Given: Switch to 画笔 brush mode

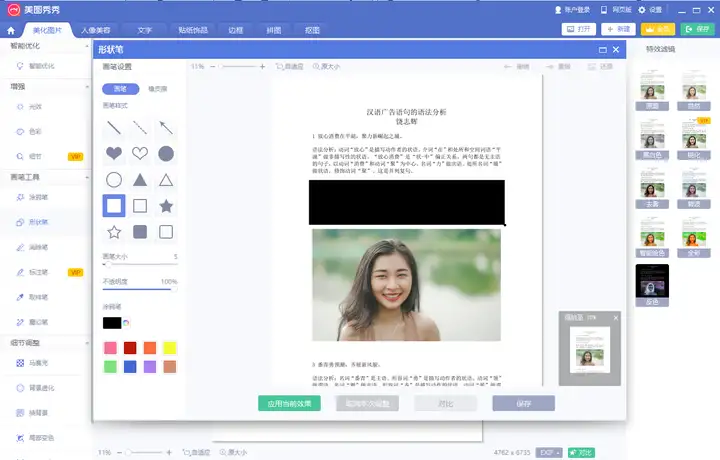Looking at the screenshot, I should coord(120,89).
